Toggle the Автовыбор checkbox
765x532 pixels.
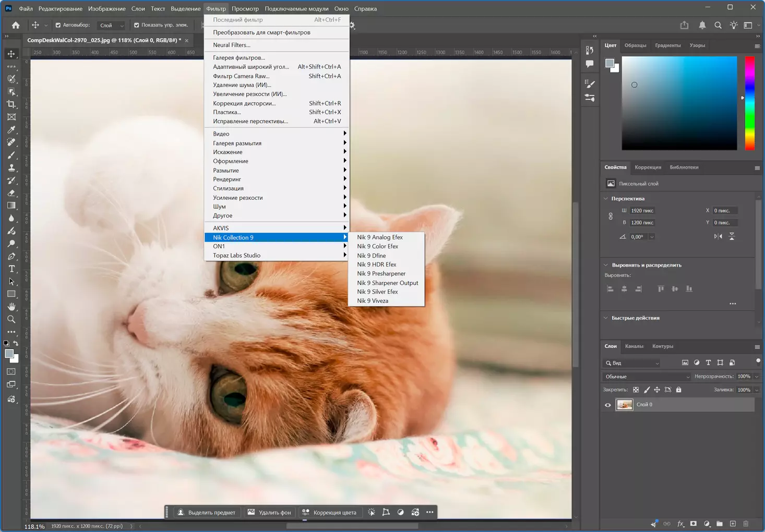pos(58,25)
